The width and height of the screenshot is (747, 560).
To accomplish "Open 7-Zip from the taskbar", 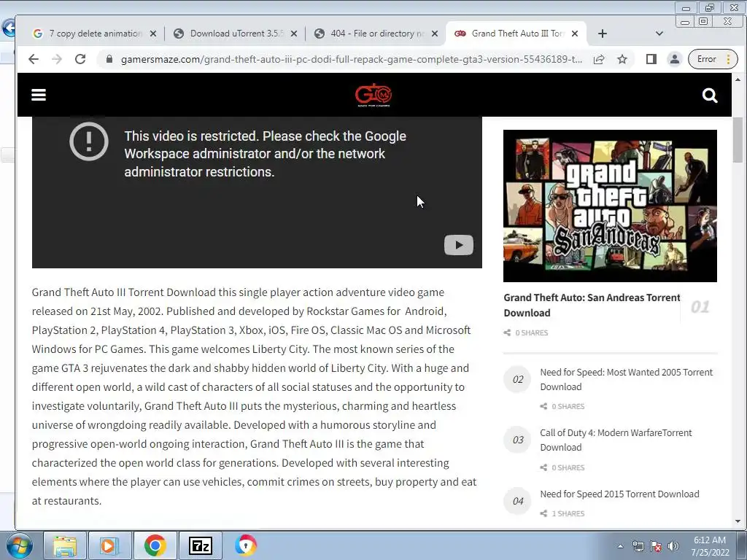I will 200,545.
